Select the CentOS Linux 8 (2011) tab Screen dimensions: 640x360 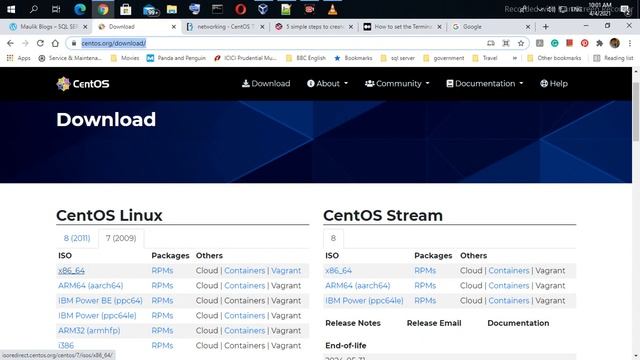click(77, 238)
